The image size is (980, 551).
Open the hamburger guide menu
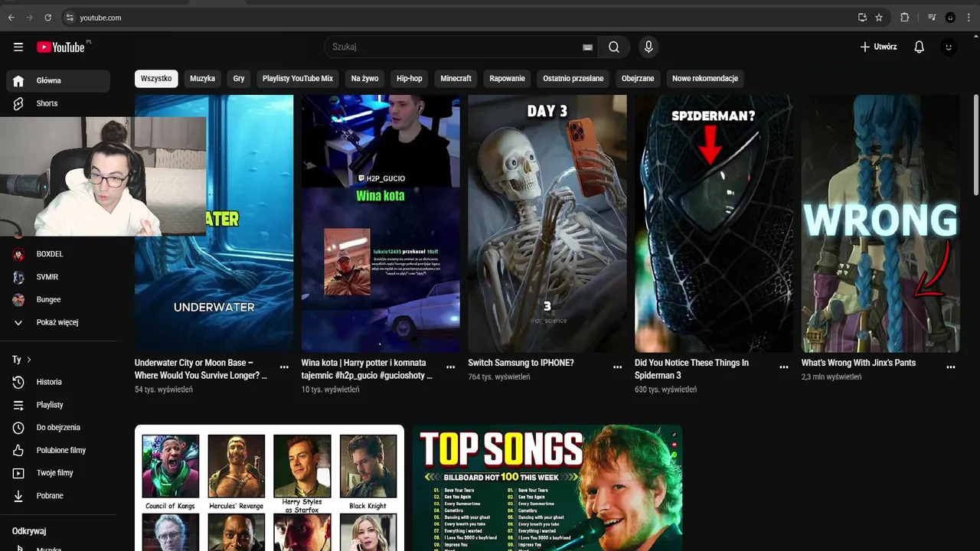click(18, 47)
